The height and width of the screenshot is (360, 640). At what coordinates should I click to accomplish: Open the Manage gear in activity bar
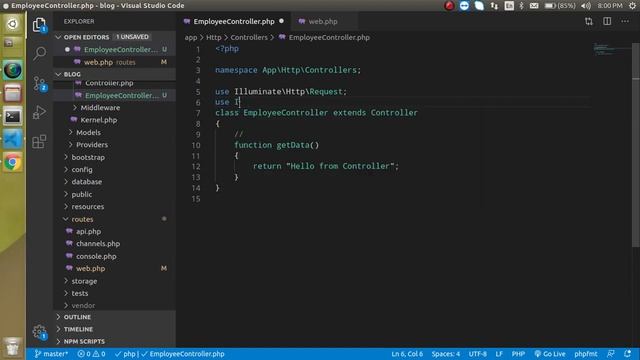point(40,332)
